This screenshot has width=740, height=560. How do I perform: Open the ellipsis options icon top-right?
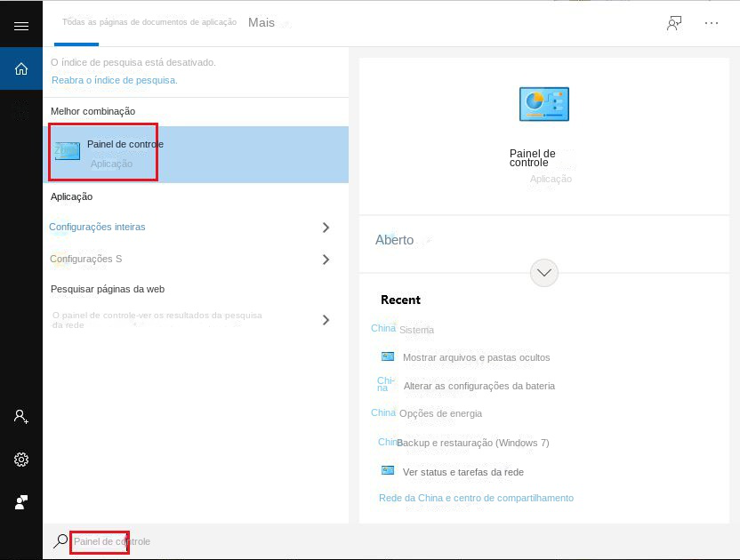712,23
